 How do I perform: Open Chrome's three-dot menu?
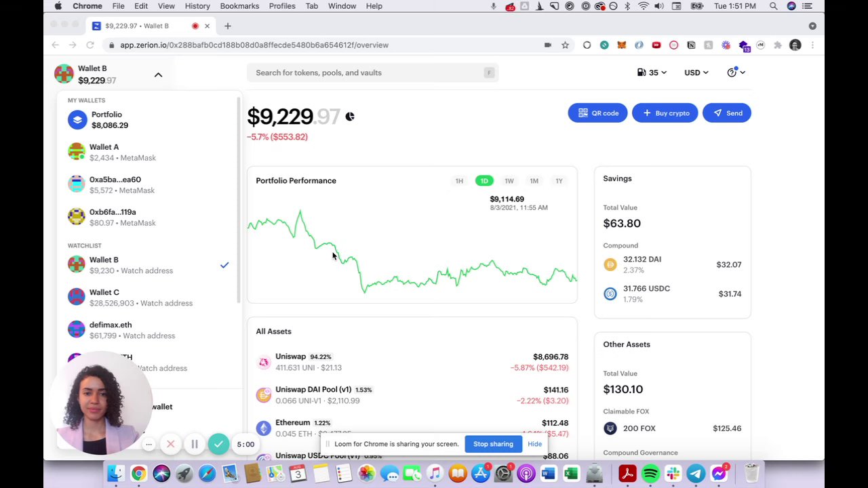pos(812,45)
